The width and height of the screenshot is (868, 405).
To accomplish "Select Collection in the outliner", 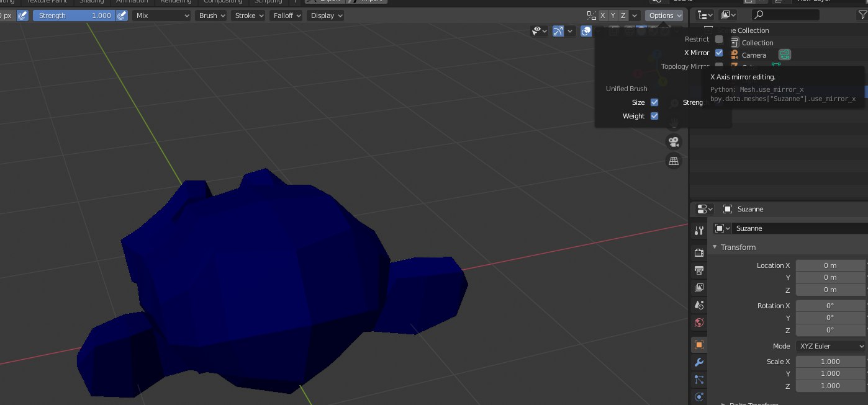I will pyautogui.click(x=757, y=43).
